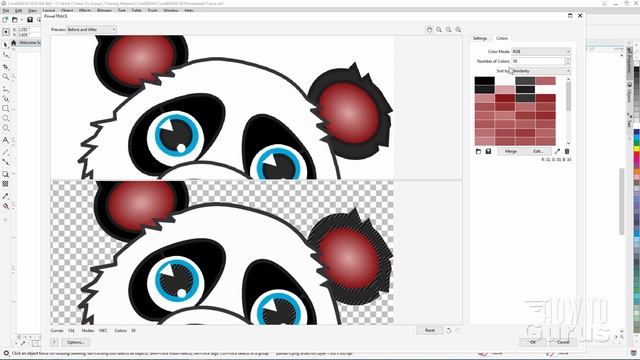Click the Save icon in the main toolbar

click(30, 20)
